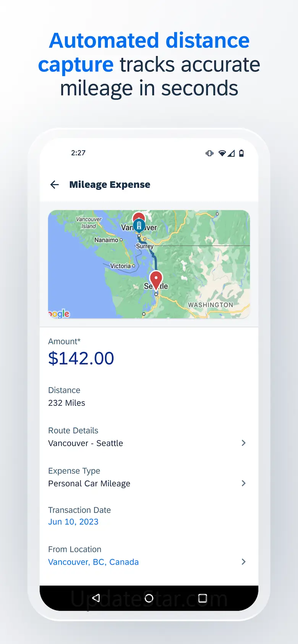Screen dimensions: 298x644
Task: Tap the Victoria label on the map
Action: tap(120, 266)
